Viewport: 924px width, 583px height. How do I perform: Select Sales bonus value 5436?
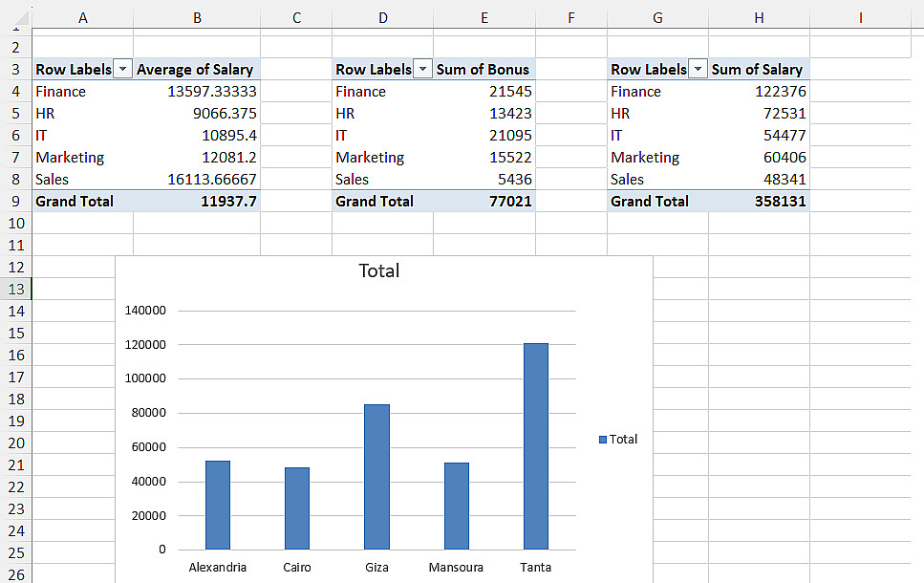pyautogui.click(x=484, y=180)
